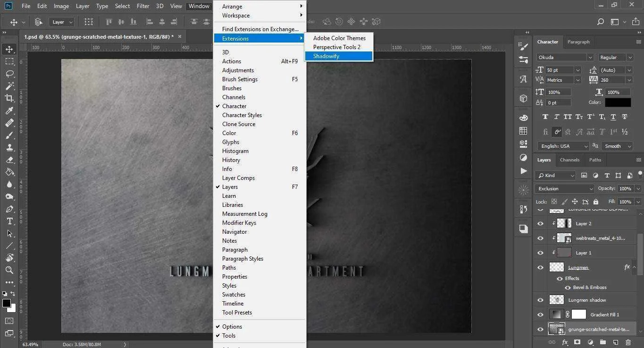Click the leading (Auto) input field
The image size is (644, 348).
(x=612, y=70)
